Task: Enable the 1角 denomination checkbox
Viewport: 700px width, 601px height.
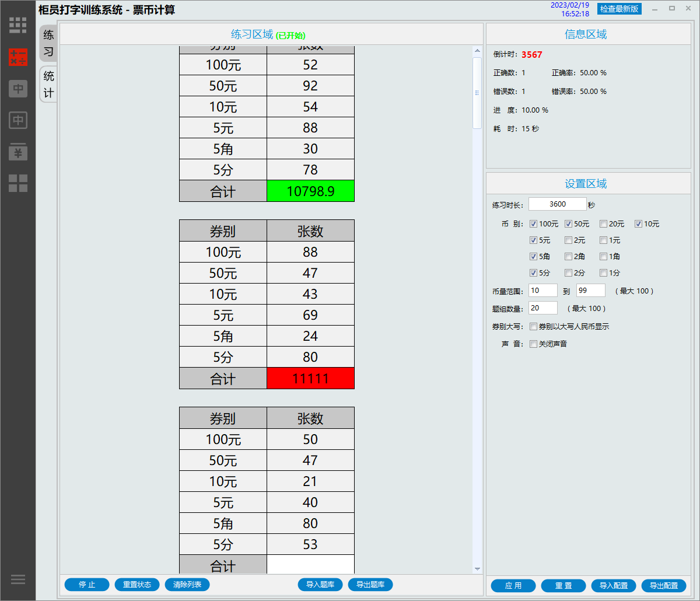Action: tap(603, 257)
